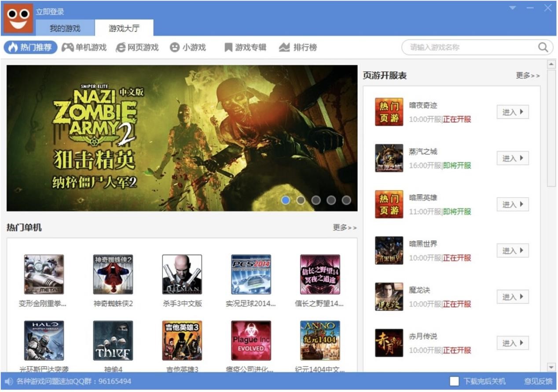
Task: Click the 暗黑英雄 热门页游 icon
Action: 389,204
